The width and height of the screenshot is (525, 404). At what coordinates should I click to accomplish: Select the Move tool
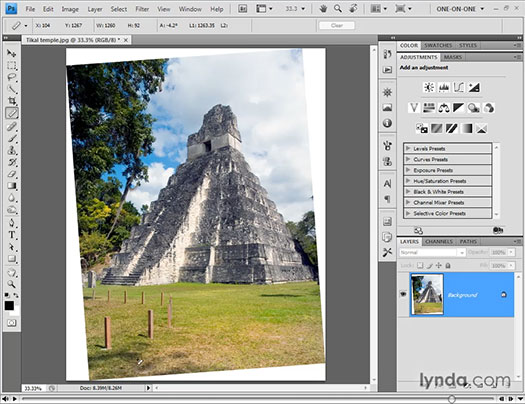pyautogui.click(x=12, y=53)
